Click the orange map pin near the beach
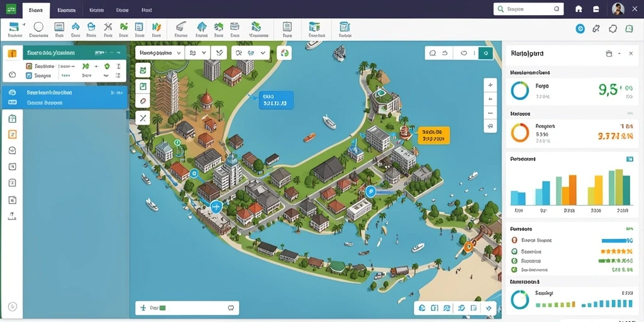This screenshot has height=322, width=644. [x=468, y=247]
